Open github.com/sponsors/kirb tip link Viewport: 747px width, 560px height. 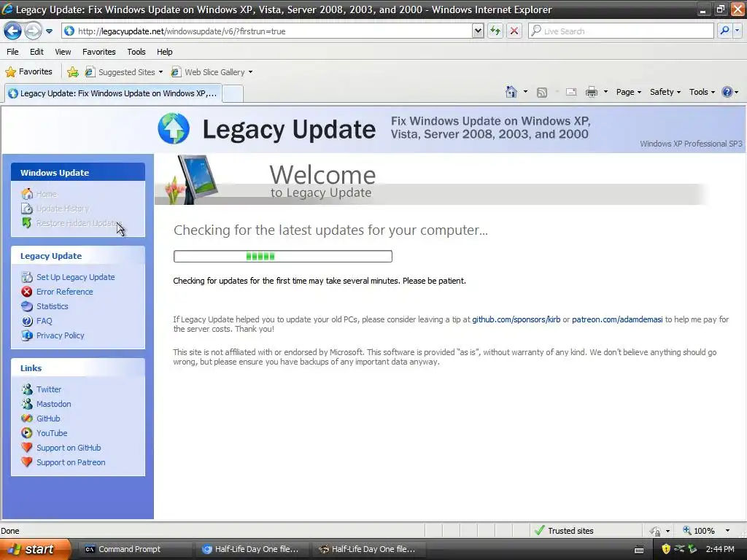[x=516, y=319]
